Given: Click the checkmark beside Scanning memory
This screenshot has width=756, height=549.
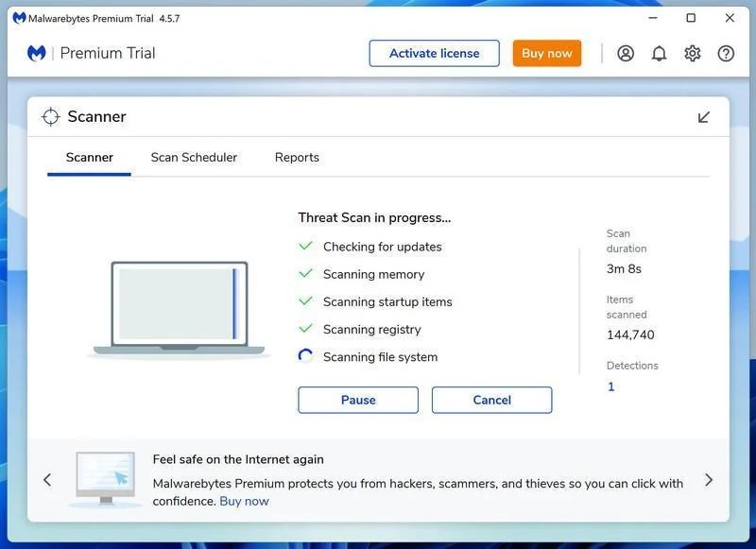Looking at the screenshot, I should click(305, 273).
